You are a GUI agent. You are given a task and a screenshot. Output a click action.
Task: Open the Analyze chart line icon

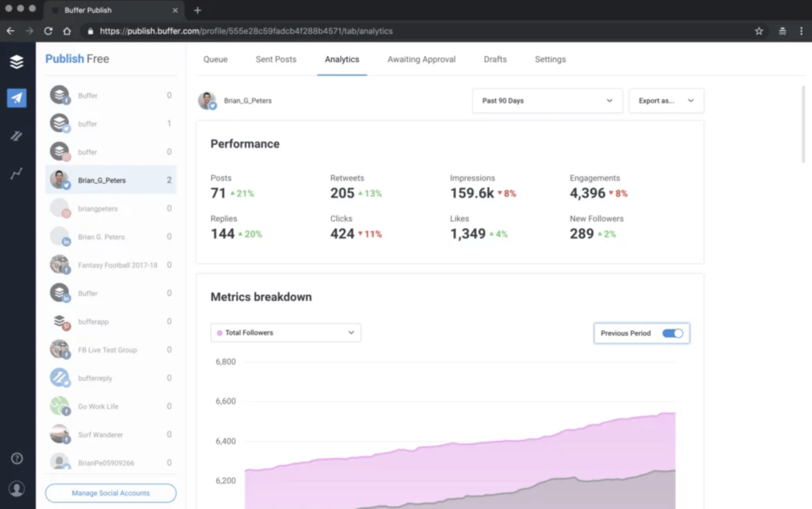click(x=16, y=173)
